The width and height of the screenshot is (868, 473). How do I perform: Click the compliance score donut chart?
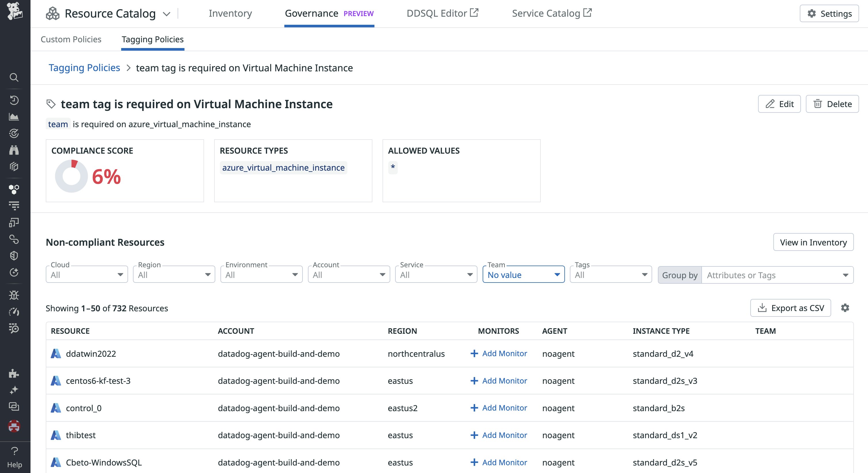71,176
